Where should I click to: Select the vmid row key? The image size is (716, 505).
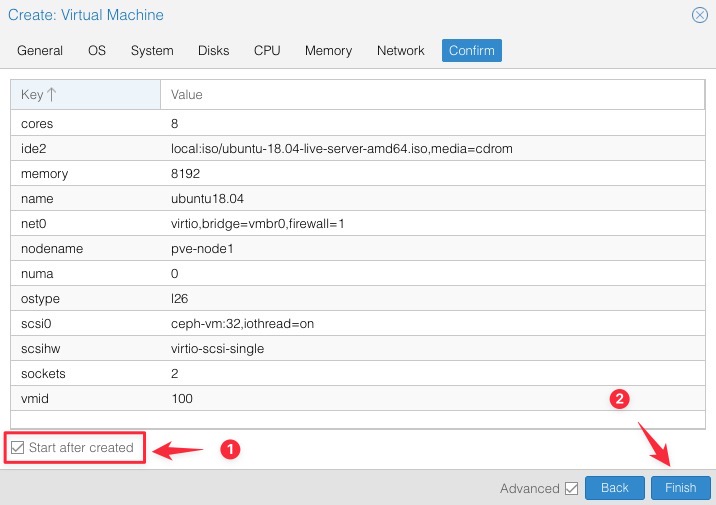[35, 399]
